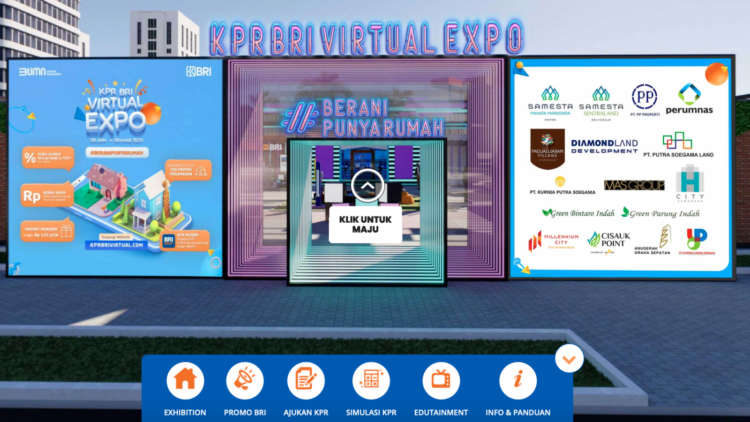Image resolution: width=750 pixels, height=422 pixels.
Task: Click the BRI logo on the poster
Action: pos(199,72)
